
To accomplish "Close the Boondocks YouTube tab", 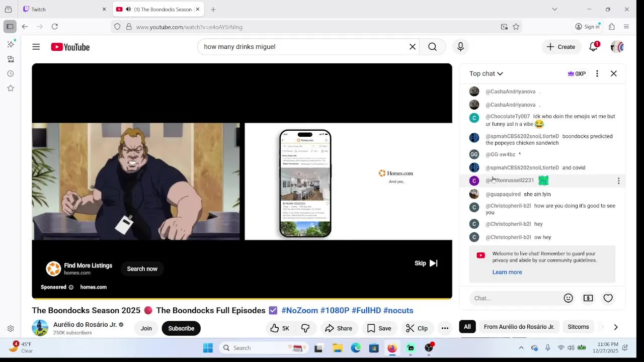I will (x=198, y=9).
